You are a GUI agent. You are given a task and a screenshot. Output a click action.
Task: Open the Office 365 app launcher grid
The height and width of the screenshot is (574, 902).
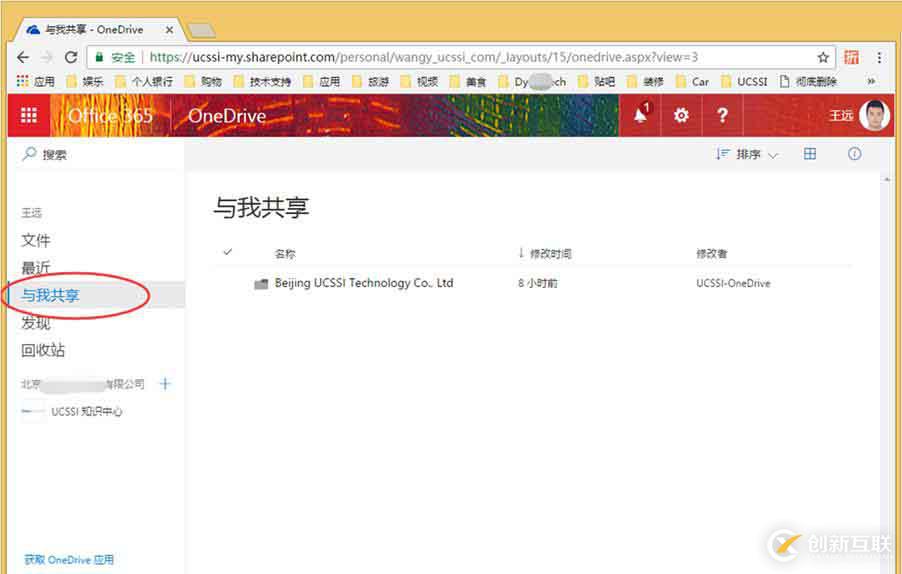(x=29, y=116)
